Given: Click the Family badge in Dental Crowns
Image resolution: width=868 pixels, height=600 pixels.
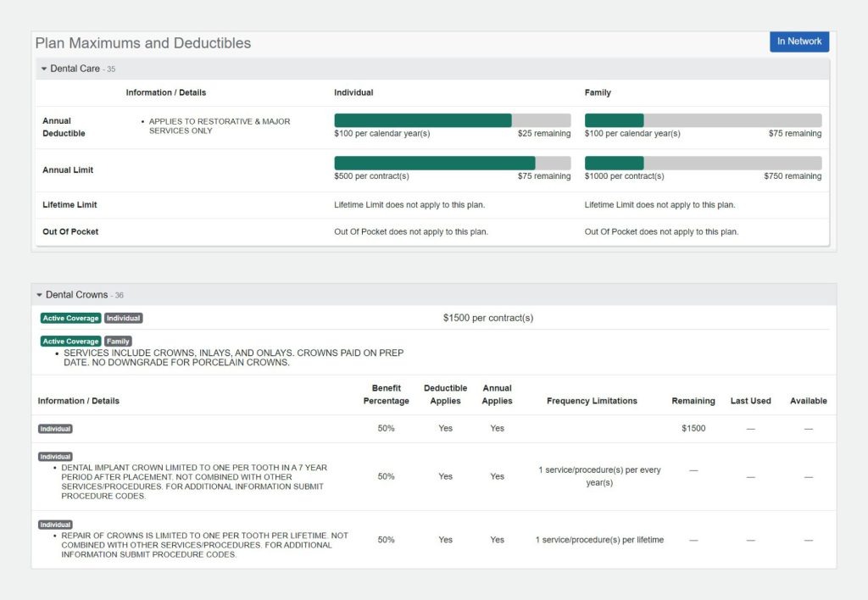Looking at the screenshot, I should [x=118, y=342].
